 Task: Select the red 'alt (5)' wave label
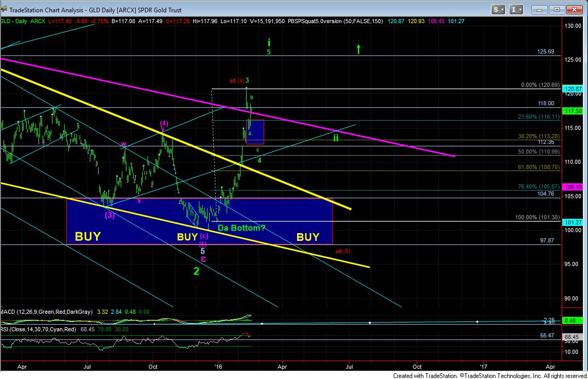click(343, 251)
